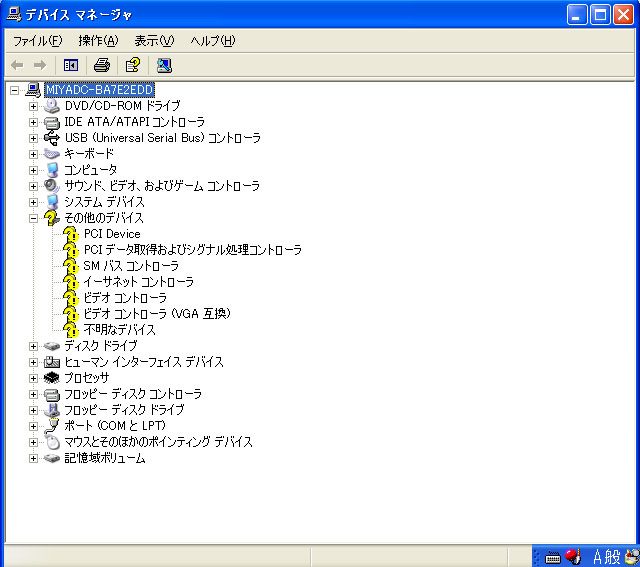Minimize the デバイス マネージャ window

pos(577,15)
